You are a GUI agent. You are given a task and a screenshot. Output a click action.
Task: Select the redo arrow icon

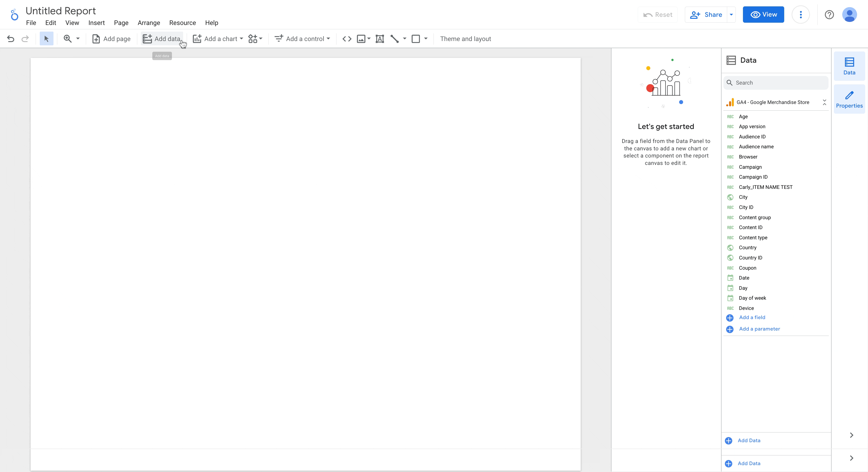(25, 38)
